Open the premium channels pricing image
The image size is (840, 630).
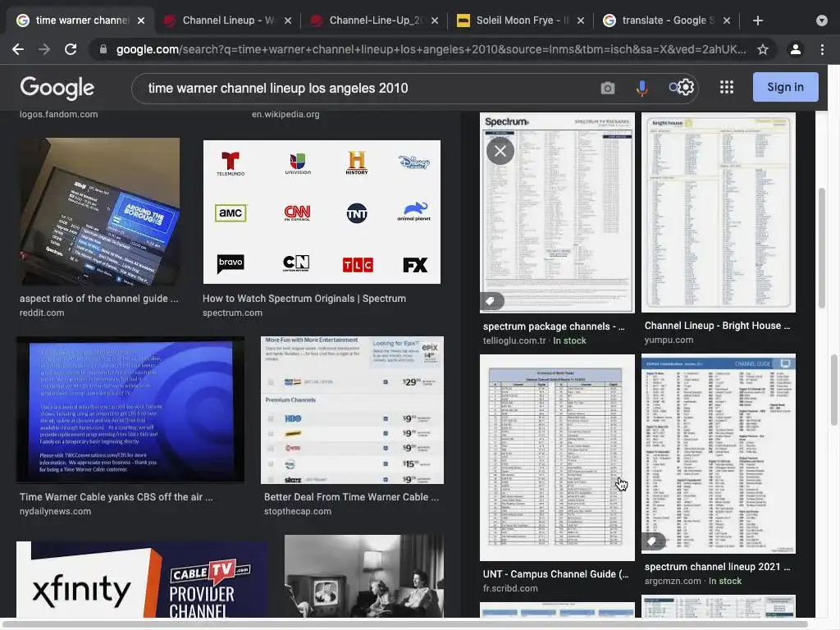pyautogui.click(x=352, y=410)
